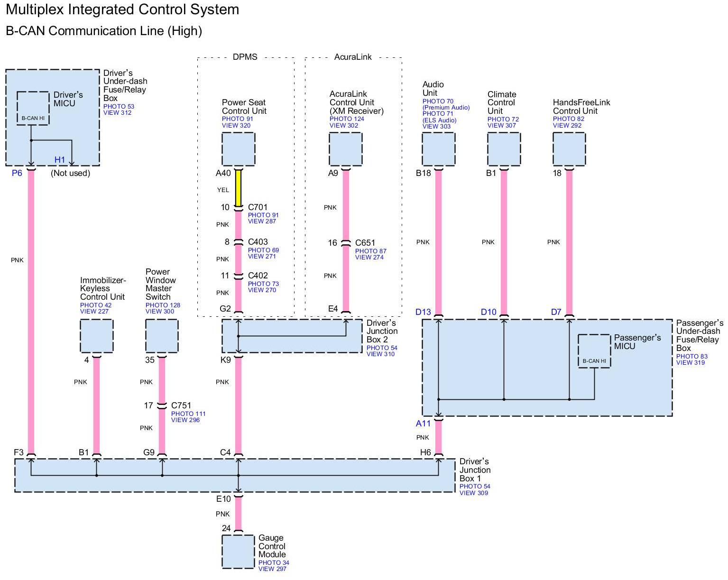The height and width of the screenshot is (580, 728).
Task: Open the PHOTO 53 link
Action: 119,107
